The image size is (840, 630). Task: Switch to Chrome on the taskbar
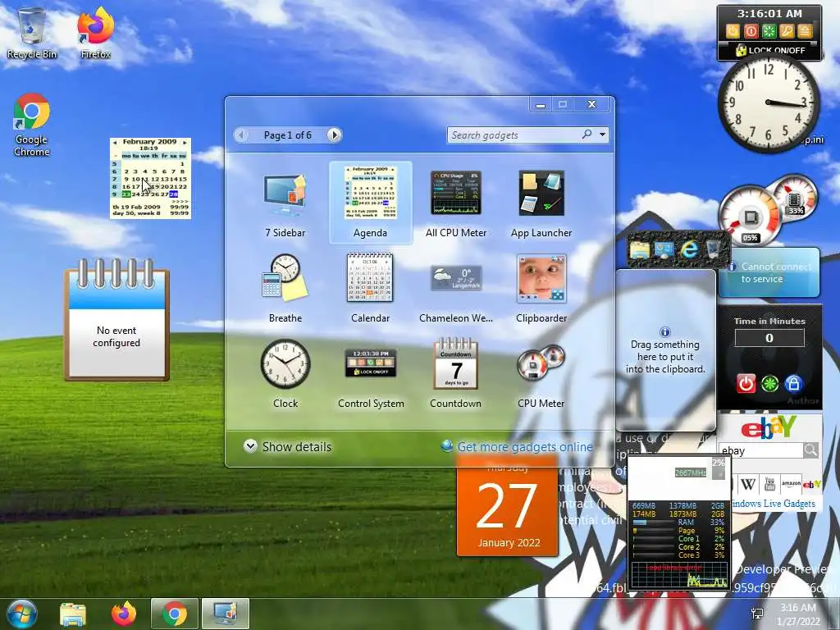point(175,614)
